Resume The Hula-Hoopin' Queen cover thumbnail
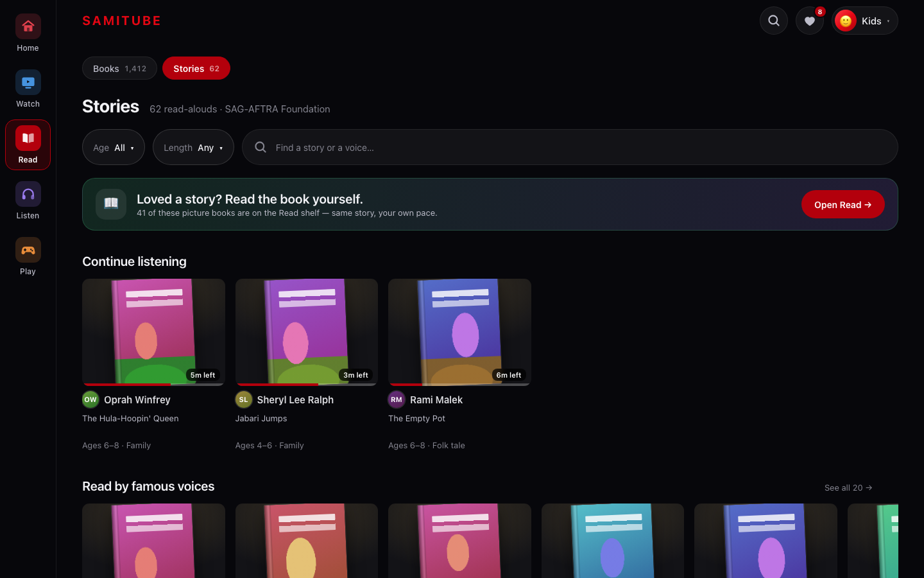Image resolution: width=924 pixels, height=578 pixels. pos(153,331)
